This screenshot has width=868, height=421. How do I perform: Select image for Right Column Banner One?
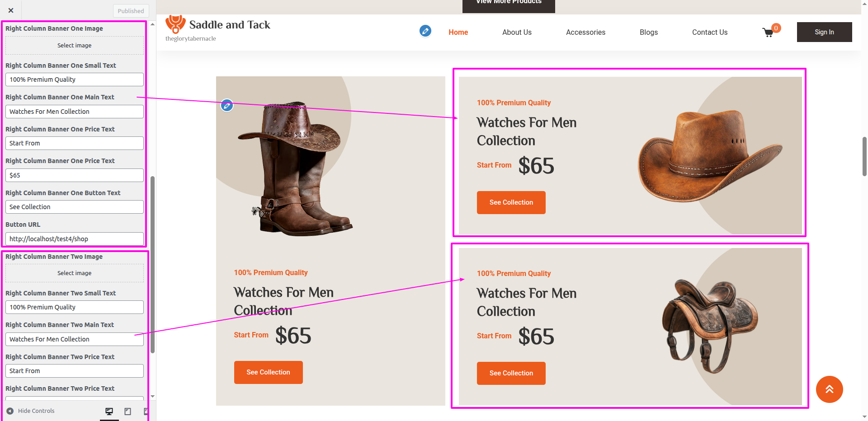pos(75,46)
